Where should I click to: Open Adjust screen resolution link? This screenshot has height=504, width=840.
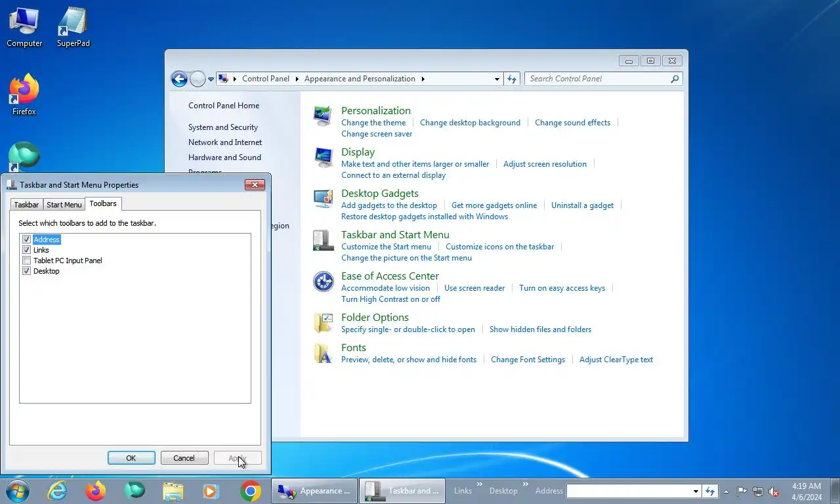(x=545, y=164)
